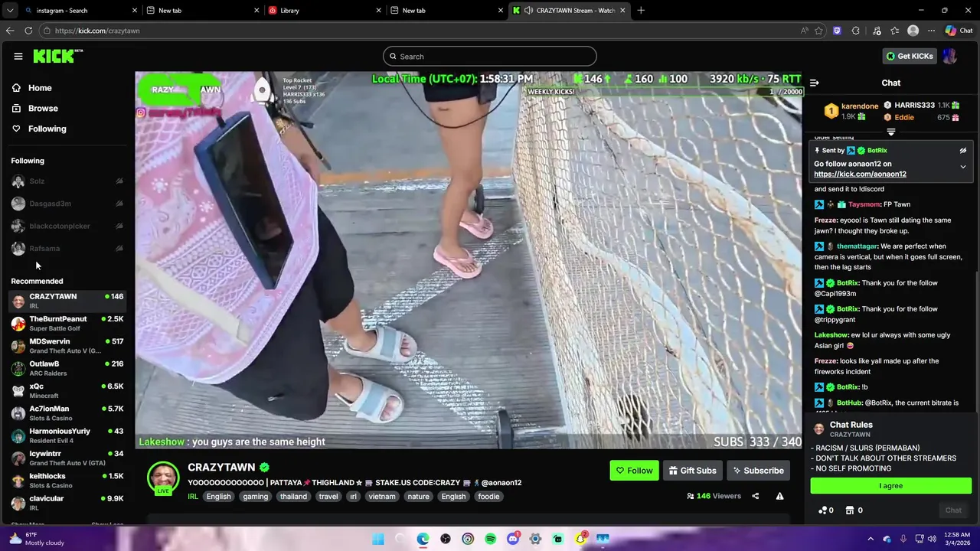Image resolution: width=980 pixels, height=551 pixels.
Task: Click the travel tag
Action: pos(328,497)
